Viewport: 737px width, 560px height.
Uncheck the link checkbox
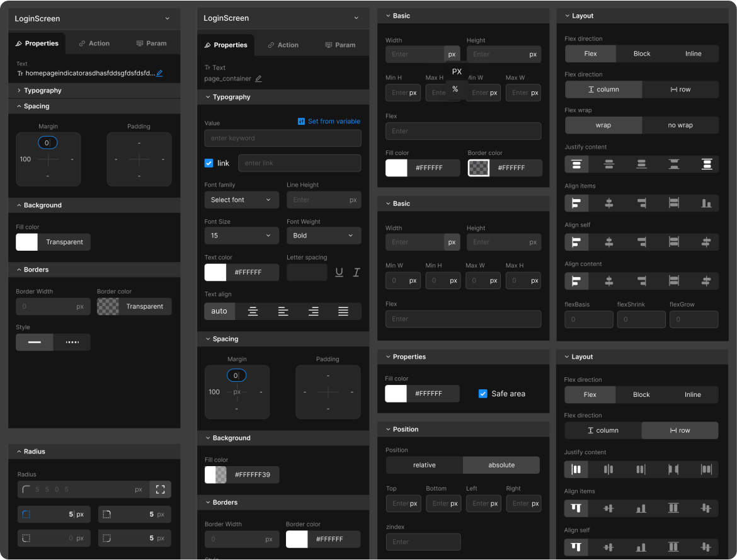tap(209, 163)
